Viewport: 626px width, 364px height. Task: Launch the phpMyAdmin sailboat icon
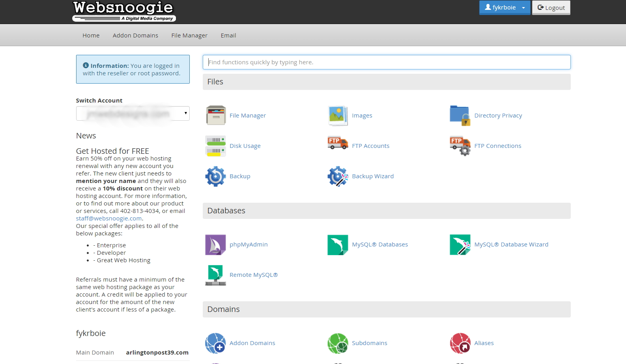(215, 245)
